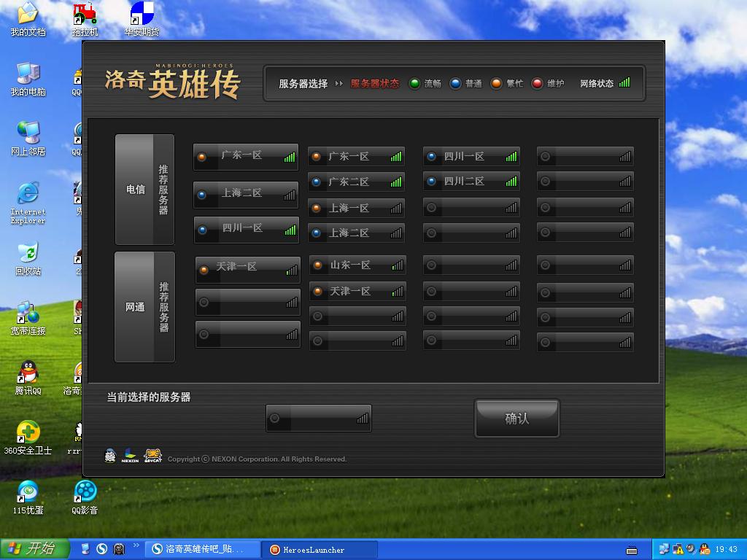Click the currently selected server field
The width and height of the screenshot is (747, 560).
point(319,418)
